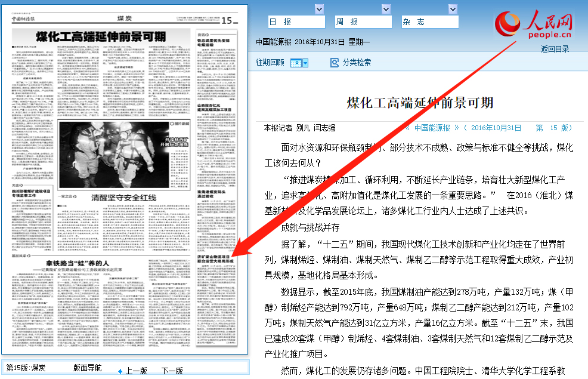Click the article title 煤化工高端延伸前景可期
The height and width of the screenshot is (379, 588).
tap(420, 103)
